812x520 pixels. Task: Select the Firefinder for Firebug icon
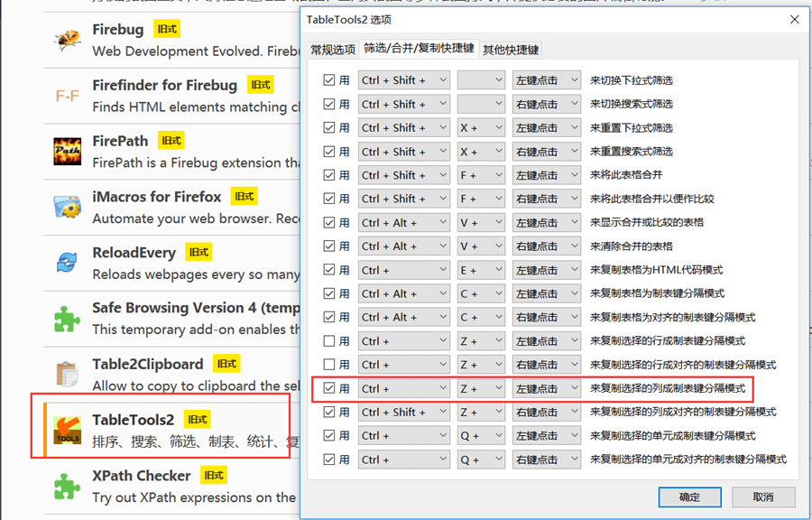[x=68, y=95]
